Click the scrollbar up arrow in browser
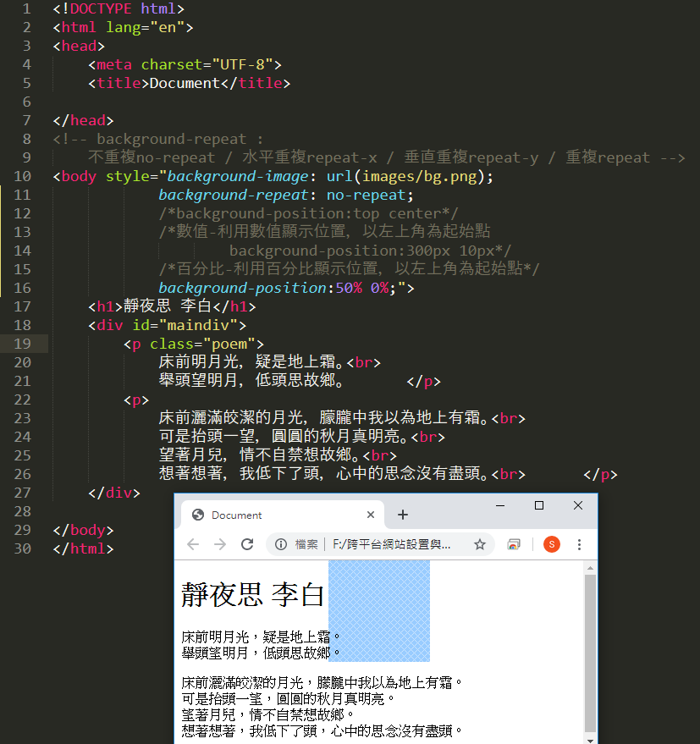Image resolution: width=700 pixels, height=744 pixels. pyautogui.click(x=590, y=567)
